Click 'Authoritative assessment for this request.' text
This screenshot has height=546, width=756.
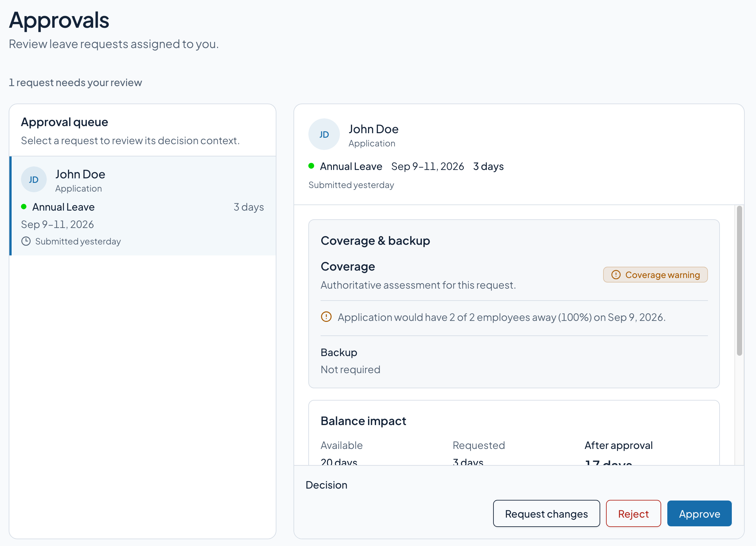(418, 285)
